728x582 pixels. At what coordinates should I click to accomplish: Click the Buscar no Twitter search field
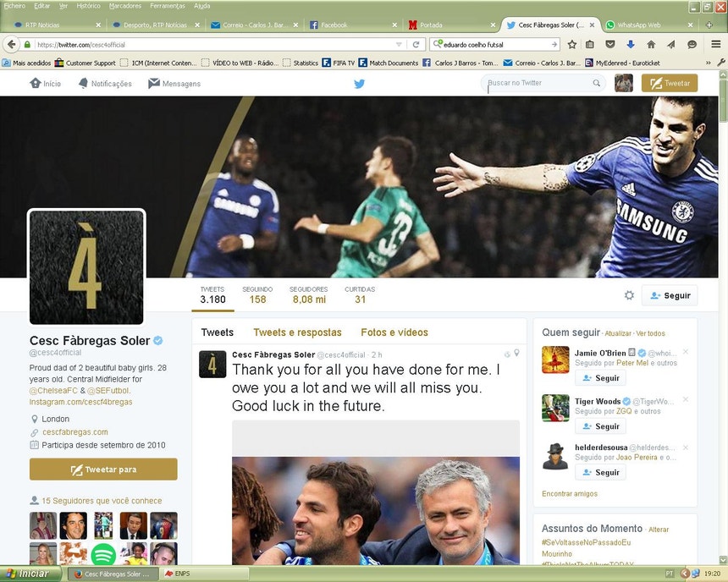[x=538, y=83]
